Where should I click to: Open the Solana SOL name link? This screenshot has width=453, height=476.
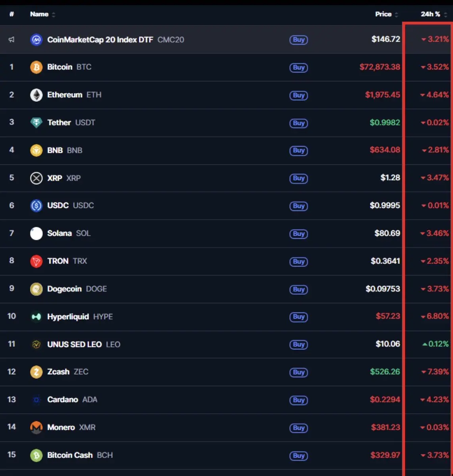69,233
